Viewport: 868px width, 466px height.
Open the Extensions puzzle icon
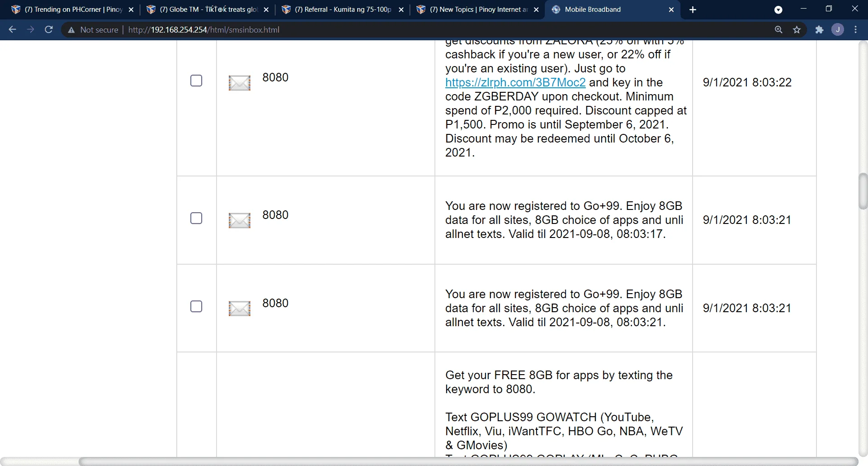pos(819,29)
